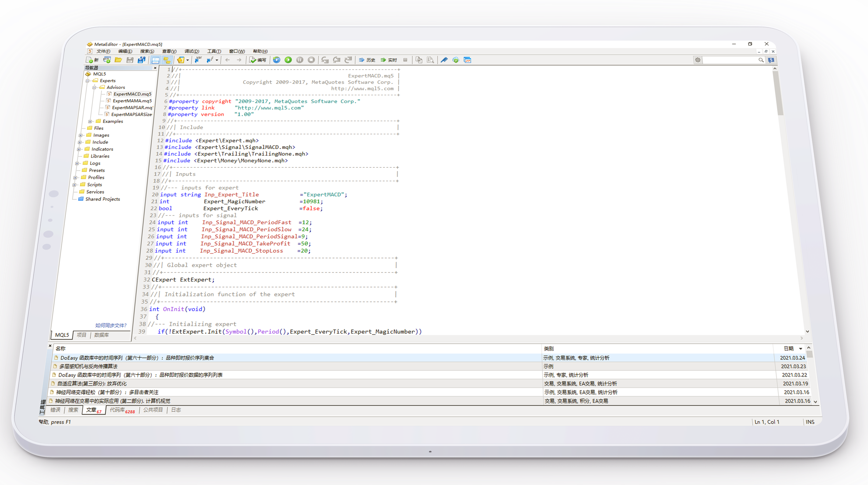868x485 pixels.
Task: Click the Compile (编写) button
Action: tap(258, 60)
